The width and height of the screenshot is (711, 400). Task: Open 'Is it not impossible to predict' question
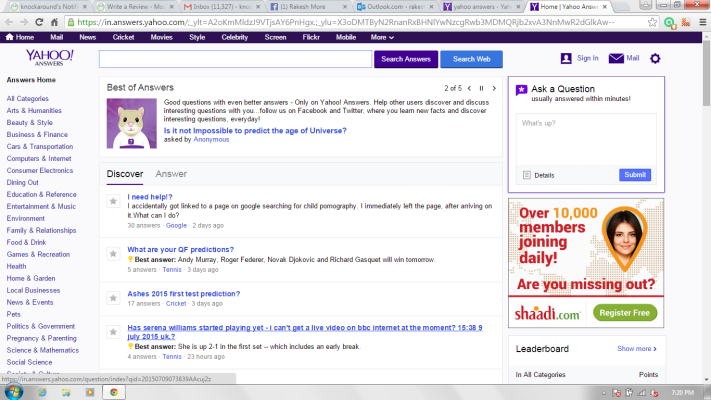pos(255,131)
